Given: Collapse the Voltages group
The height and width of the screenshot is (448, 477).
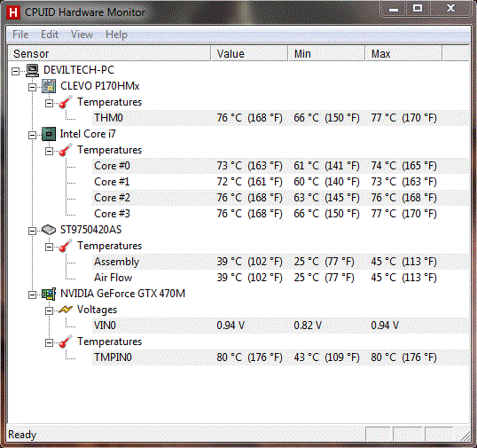Looking at the screenshot, I should click(49, 310).
